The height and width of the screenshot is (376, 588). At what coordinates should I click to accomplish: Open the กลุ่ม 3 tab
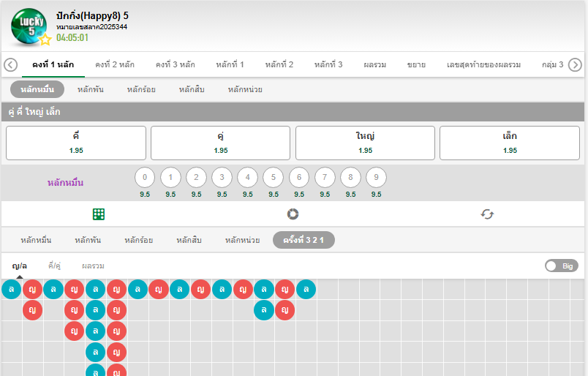point(552,64)
